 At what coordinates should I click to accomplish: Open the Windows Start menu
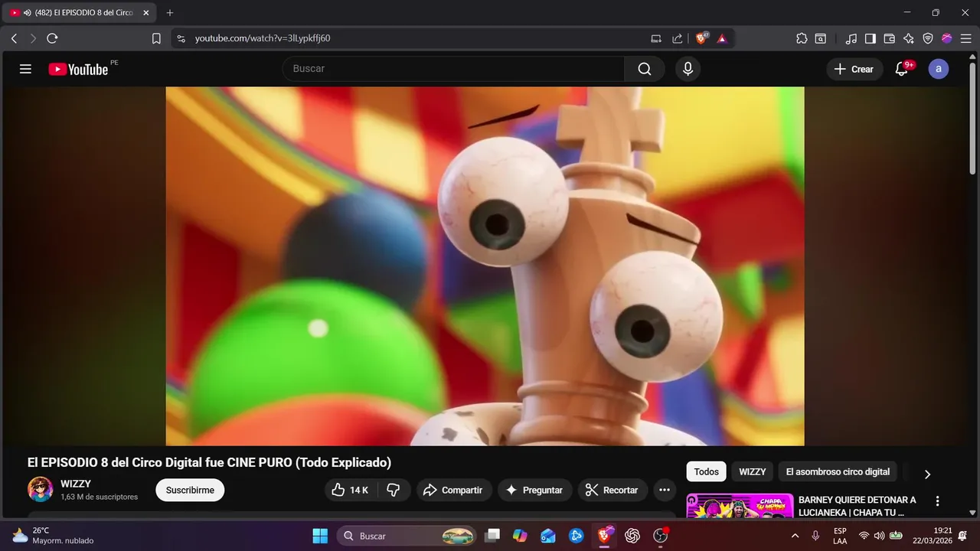[320, 536]
